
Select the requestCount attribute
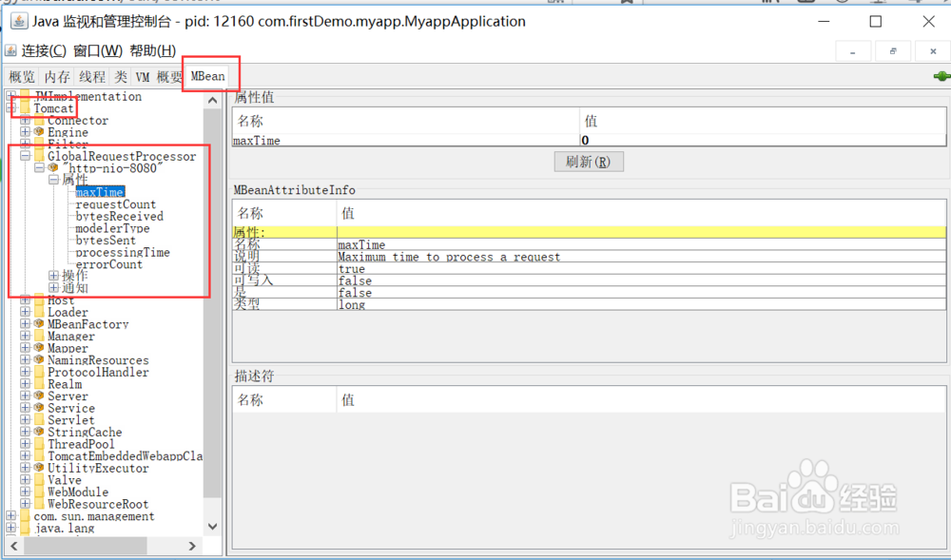pyautogui.click(x=116, y=204)
